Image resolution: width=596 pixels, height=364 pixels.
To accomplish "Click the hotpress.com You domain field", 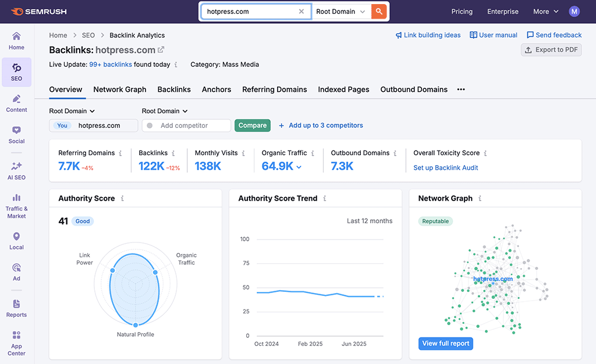I will (94, 125).
